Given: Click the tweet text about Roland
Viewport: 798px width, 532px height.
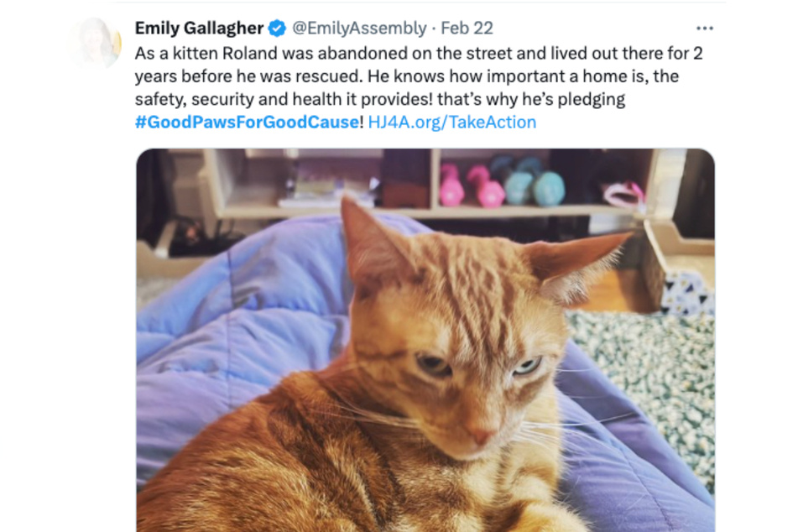Looking at the screenshot, I should (419, 87).
